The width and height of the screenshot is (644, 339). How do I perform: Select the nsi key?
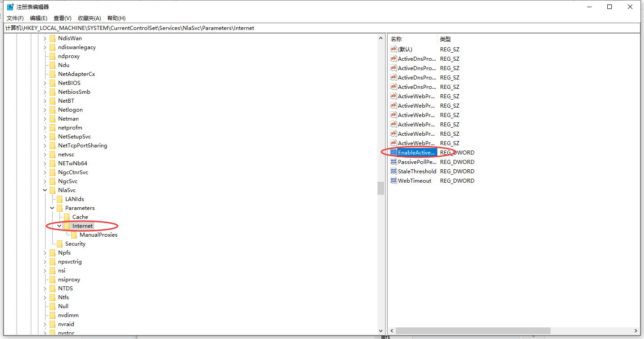pos(62,271)
